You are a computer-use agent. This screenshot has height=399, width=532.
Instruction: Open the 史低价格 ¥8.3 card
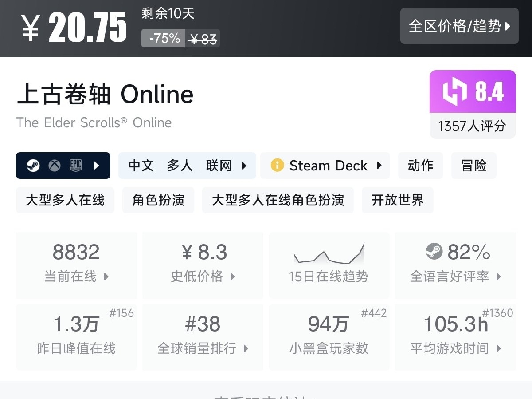point(203,265)
